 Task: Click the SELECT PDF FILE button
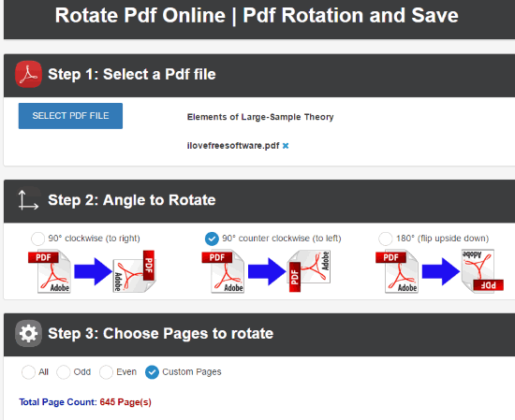point(70,116)
